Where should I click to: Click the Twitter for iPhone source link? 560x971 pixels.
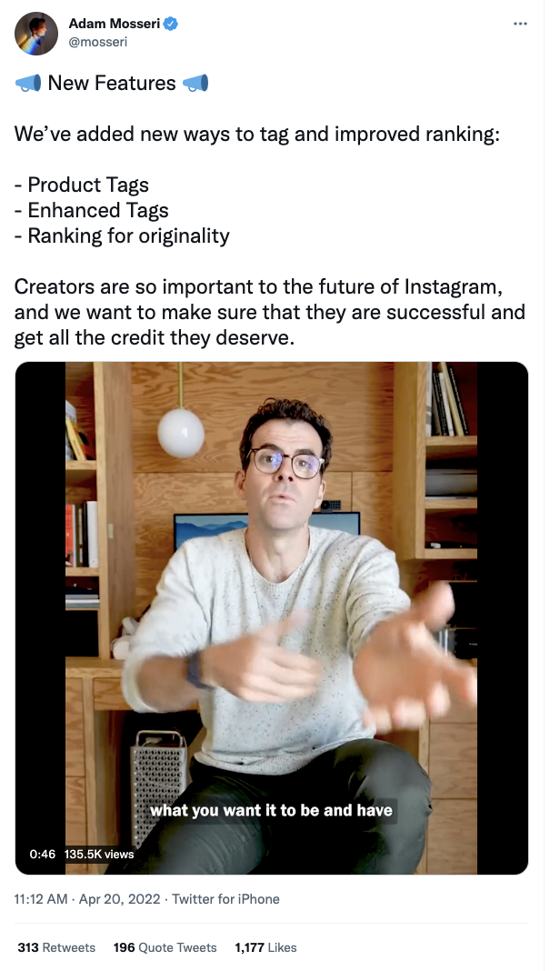tap(225, 899)
